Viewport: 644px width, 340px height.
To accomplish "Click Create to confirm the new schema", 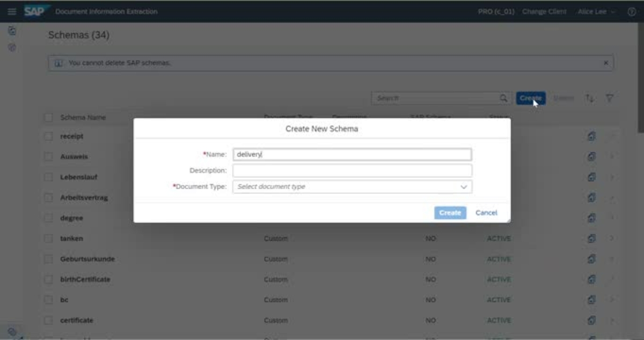I will click(450, 213).
